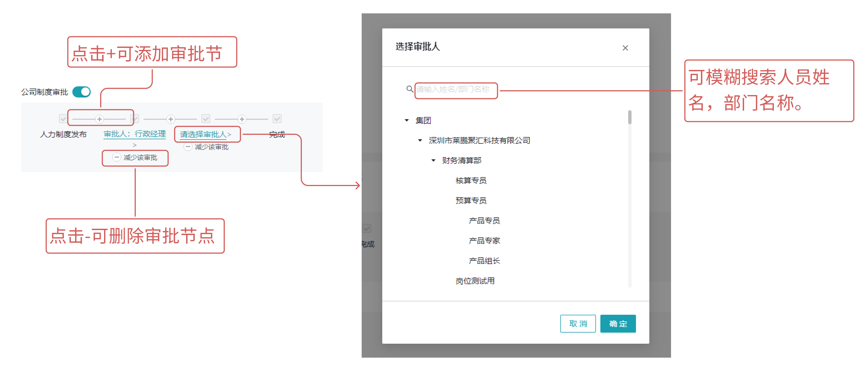Click checkbox above 人力制度发布
This screenshot has width=868, height=371.
coord(63,119)
